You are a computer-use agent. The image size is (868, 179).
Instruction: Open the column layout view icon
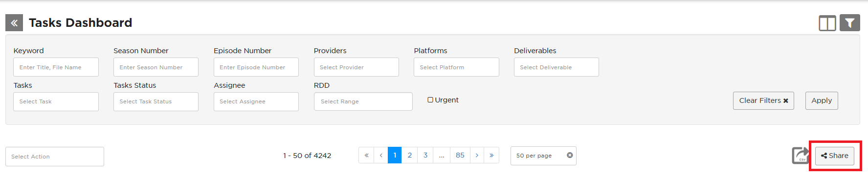coord(827,23)
